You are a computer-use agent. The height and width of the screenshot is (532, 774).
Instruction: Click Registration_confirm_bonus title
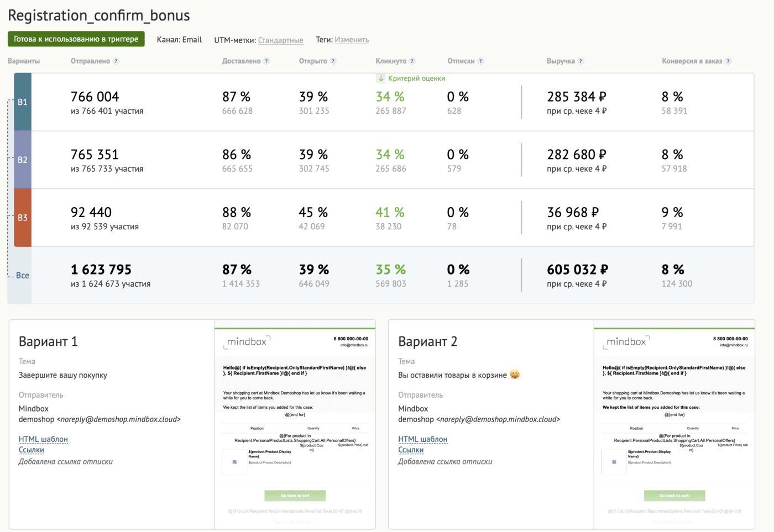pos(99,15)
